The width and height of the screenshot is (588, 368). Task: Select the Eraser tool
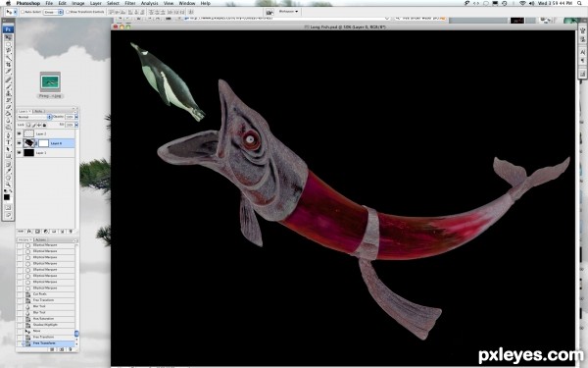click(x=8, y=107)
